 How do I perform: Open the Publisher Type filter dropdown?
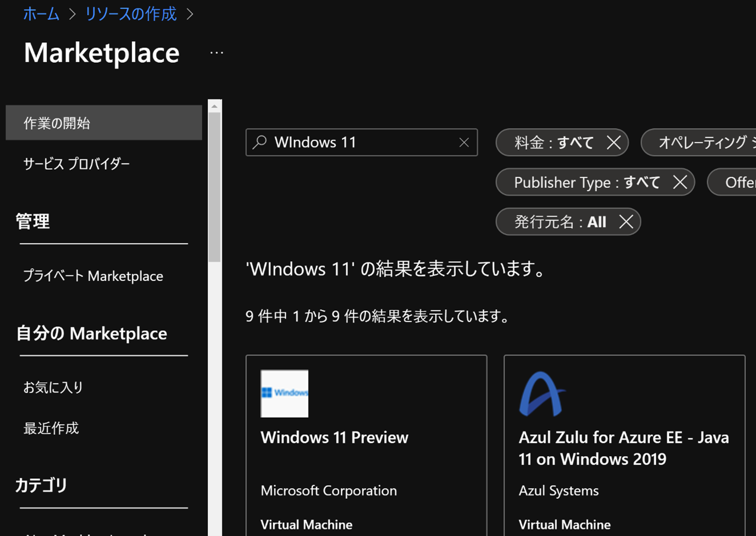(586, 182)
